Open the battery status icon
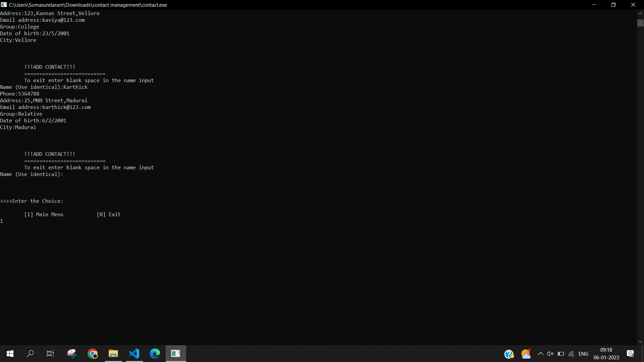Image resolution: width=644 pixels, height=362 pixels. pos(561,354)
